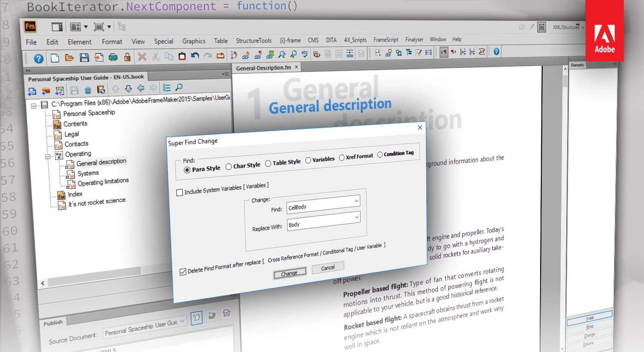The image size is (644, 352).
Task: Click the Insert button in Elements panel
Action: click(x=590, y=318)
